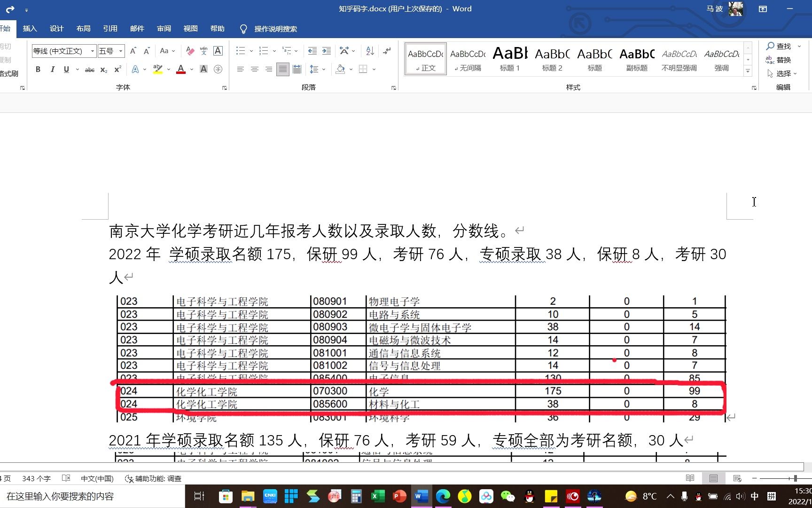The width and height of the screenshot is (812, 508).
Task: Click the 操作说明搜索 search box
Action: click(275, 29)
